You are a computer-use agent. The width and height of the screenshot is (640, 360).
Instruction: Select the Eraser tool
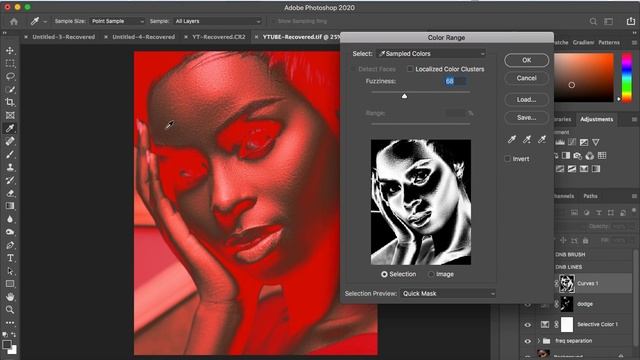(10, 193)
